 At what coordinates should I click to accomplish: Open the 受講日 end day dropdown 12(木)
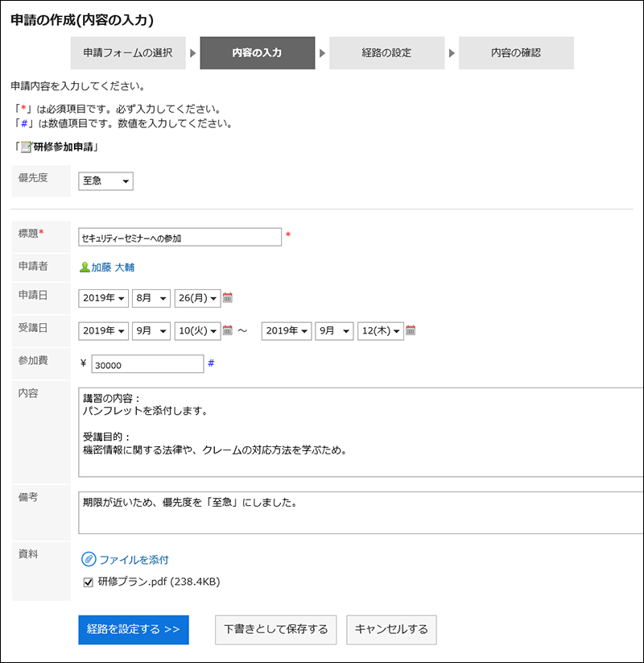380,330
